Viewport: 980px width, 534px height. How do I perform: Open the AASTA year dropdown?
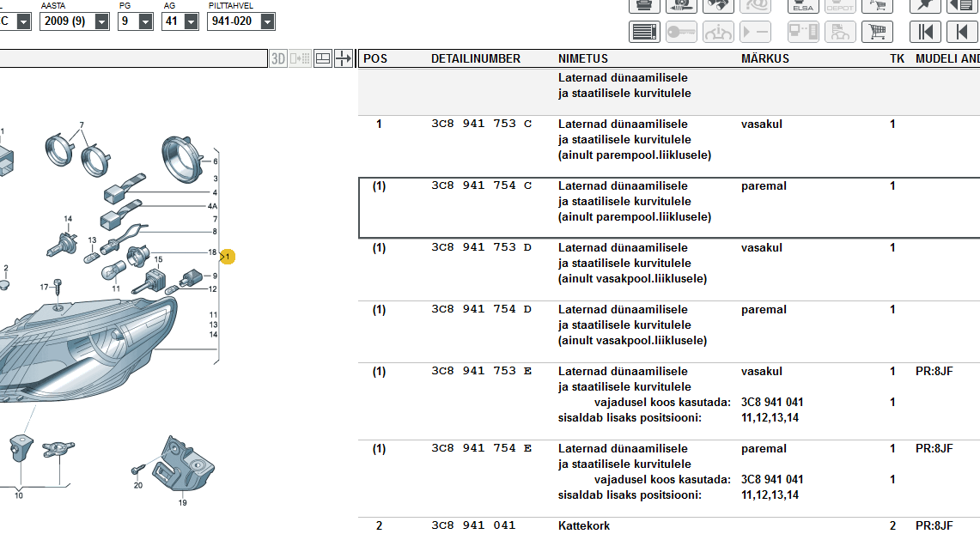pyautogui.click(x=102, y=21)
